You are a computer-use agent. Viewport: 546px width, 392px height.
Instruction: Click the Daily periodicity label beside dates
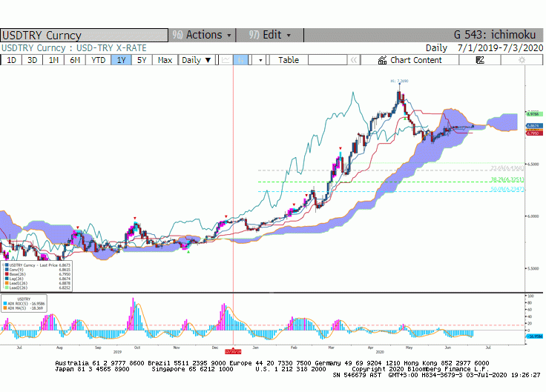(x=436, y=48)
